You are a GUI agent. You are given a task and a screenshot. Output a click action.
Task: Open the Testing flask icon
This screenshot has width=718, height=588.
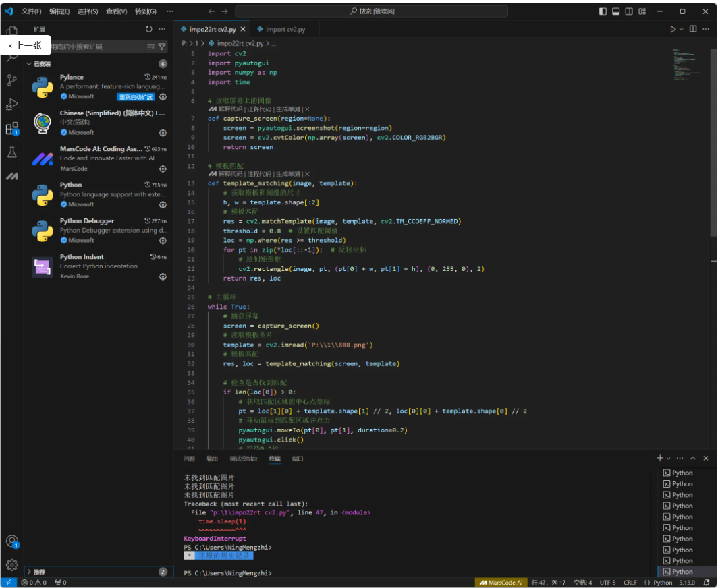point(11,152)
